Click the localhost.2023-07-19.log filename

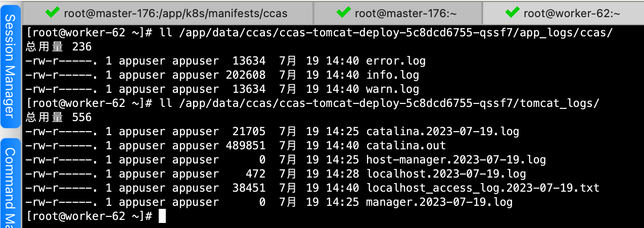click(x=446, y=174)
